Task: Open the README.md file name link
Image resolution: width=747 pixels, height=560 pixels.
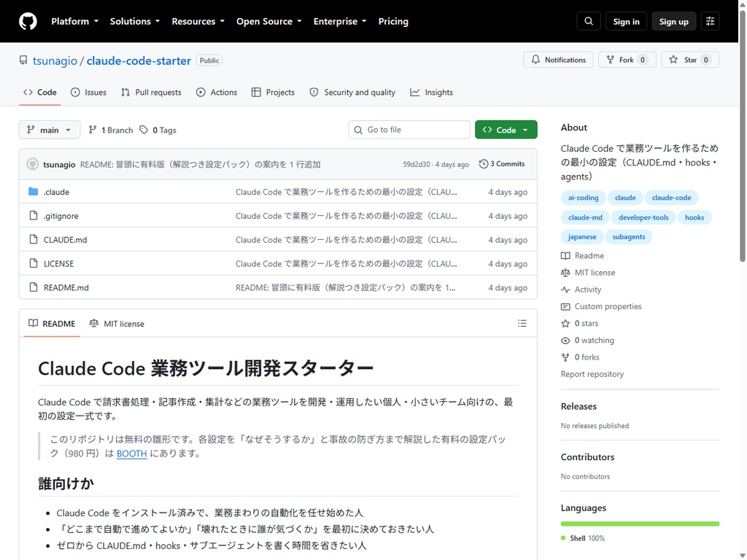Action: (66, 287)
